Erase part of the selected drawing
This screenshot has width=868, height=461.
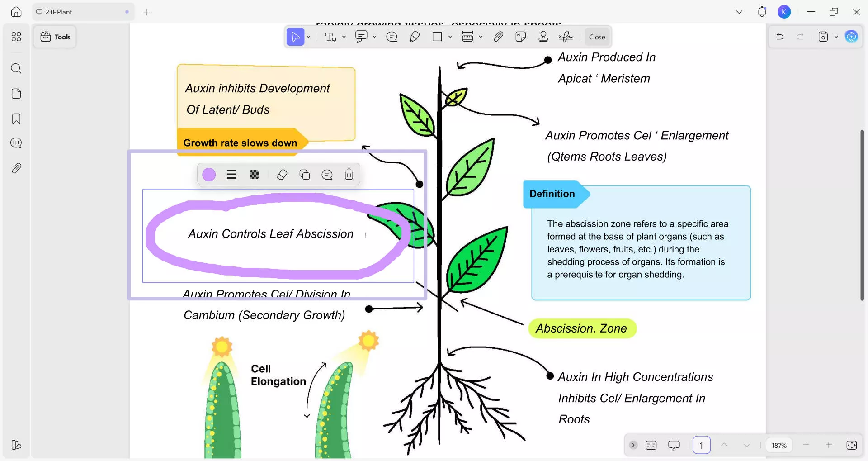pos(282,175)
